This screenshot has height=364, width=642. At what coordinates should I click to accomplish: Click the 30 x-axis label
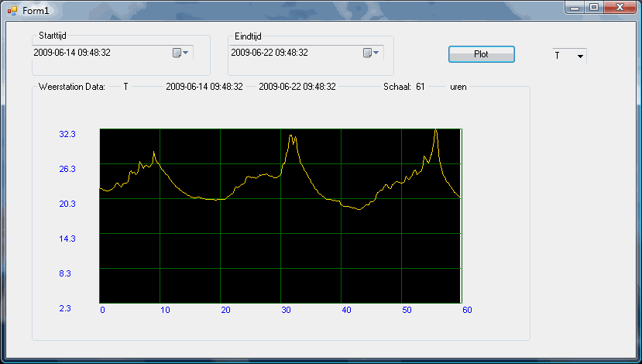(x=287, y=310)
